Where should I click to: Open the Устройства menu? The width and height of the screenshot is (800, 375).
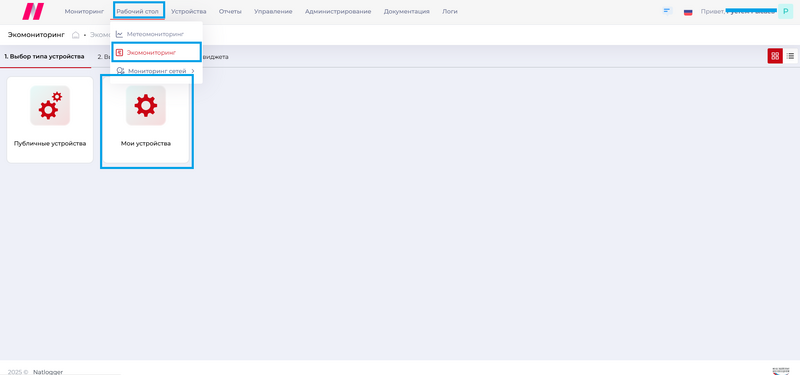189,11
